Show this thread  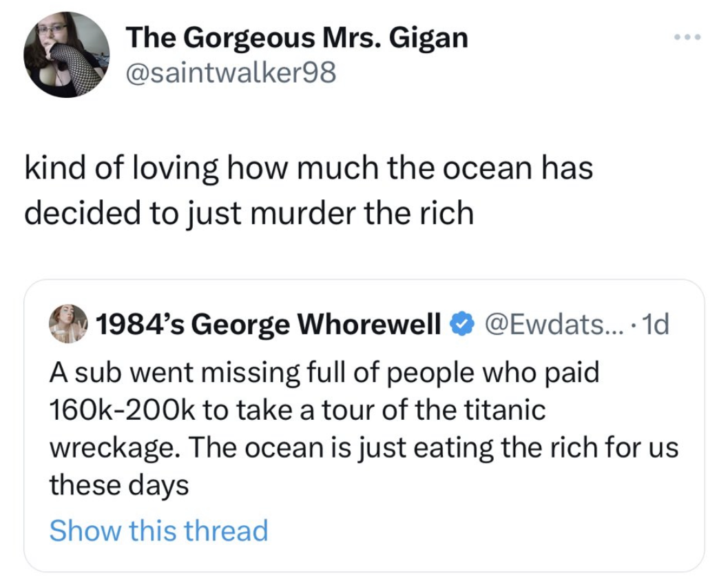158,531
